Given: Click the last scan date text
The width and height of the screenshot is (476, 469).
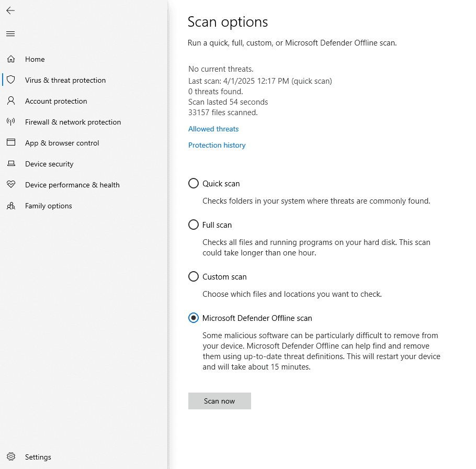Looking at the screenshot, I should (x=260, y=81).
